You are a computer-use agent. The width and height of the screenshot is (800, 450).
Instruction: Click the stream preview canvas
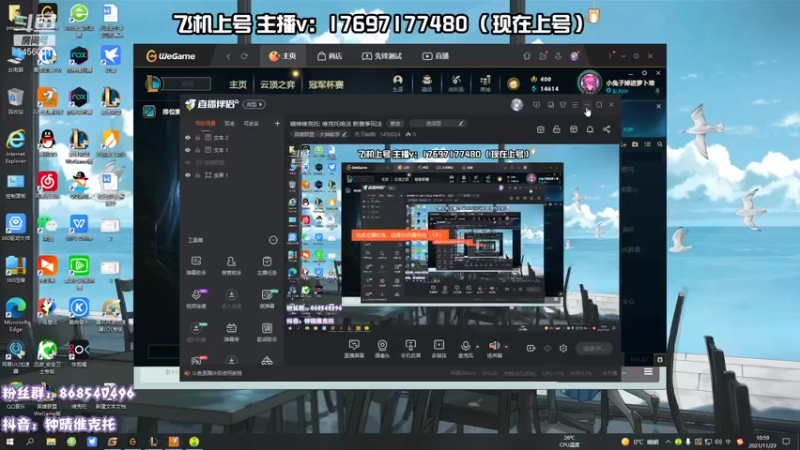[452, 239]
